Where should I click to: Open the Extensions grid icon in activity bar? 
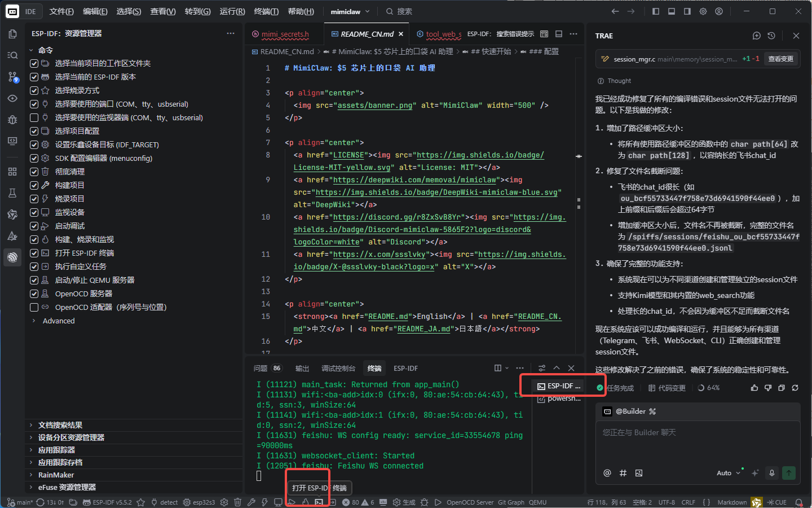coord(12,172)
